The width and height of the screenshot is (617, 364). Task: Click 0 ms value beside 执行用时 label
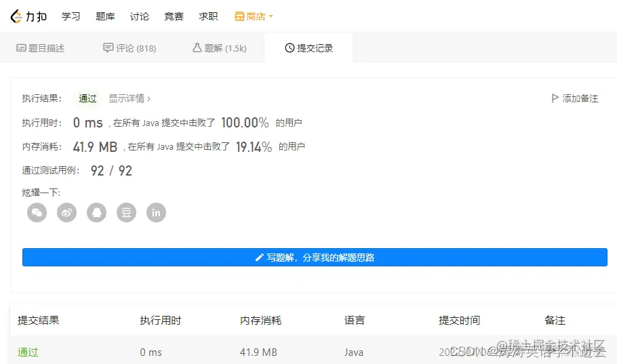pos(87,123)
